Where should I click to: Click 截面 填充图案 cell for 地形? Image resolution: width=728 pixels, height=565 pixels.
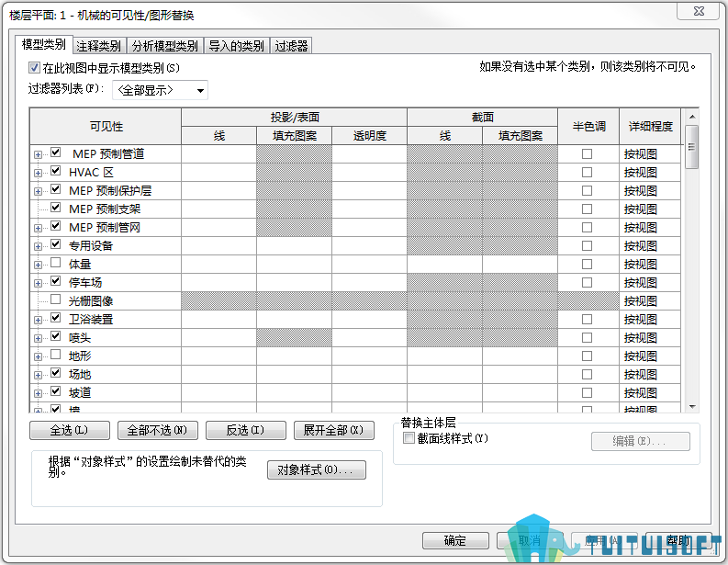tap(520, 356)
